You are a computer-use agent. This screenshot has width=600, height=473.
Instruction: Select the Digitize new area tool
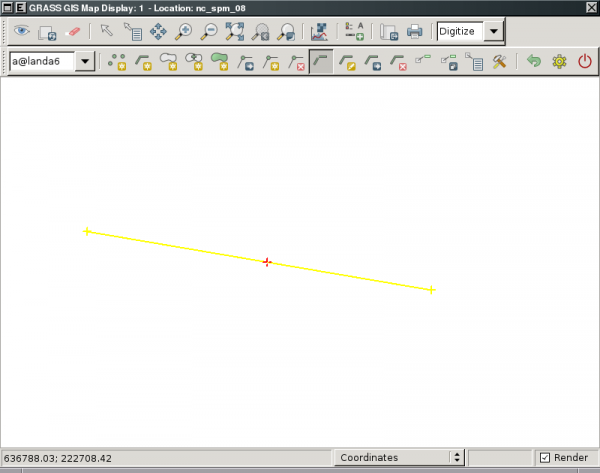(x=220, y=62)
